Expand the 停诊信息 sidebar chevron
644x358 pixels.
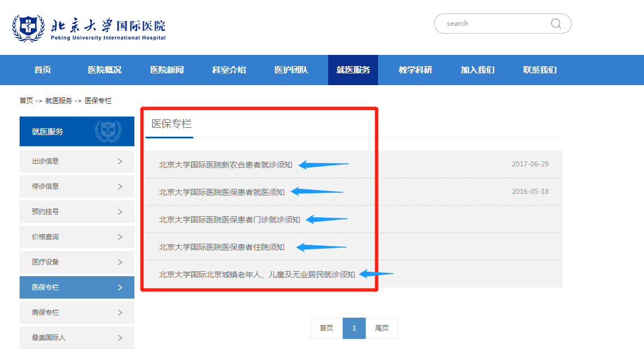click(x=120, y=187)
